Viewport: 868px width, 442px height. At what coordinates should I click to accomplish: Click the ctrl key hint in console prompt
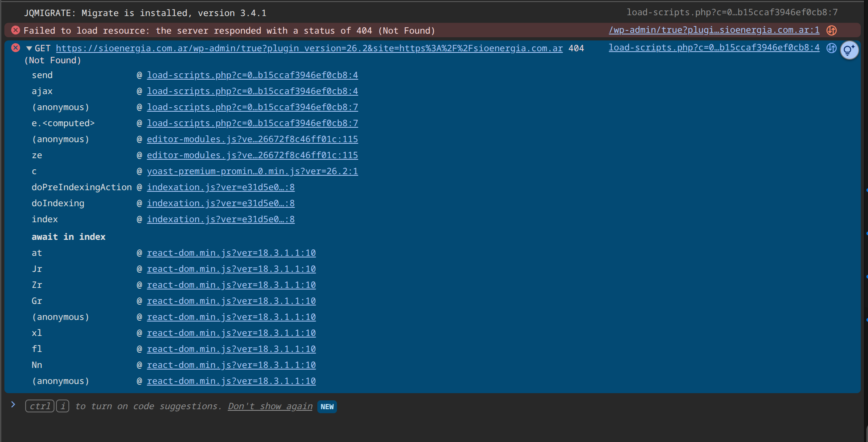(x=40, y=406)
